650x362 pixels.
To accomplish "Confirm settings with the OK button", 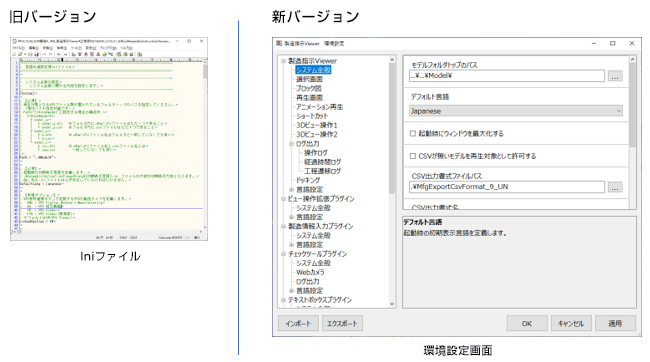I will tap(526, 323).
